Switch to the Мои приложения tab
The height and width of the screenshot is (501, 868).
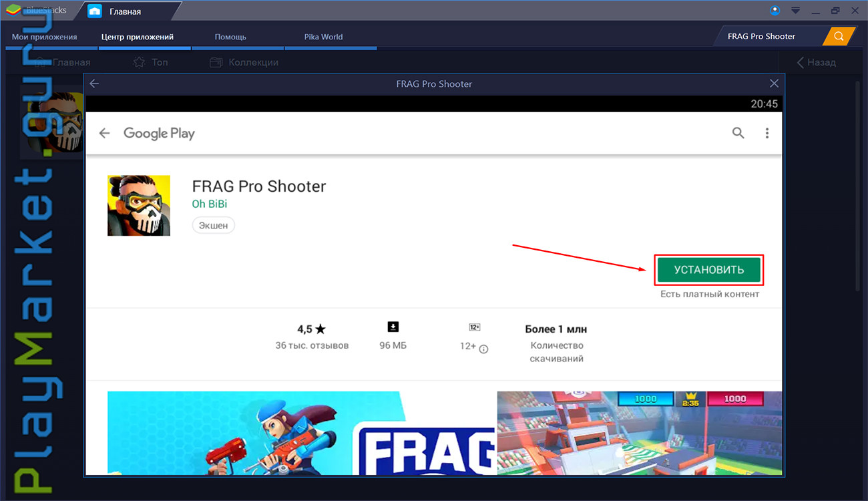click(45, 37)
